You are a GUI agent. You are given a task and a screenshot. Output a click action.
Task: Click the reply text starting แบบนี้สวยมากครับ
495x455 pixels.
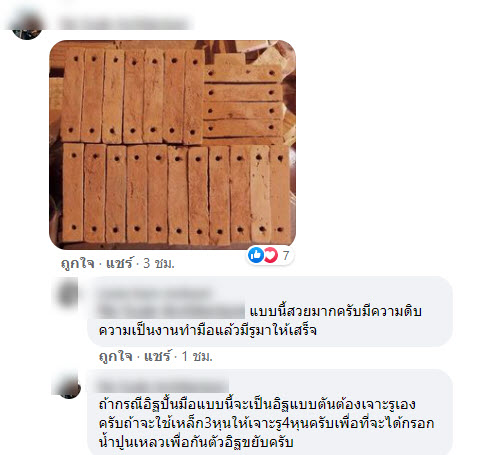[260, 321]
